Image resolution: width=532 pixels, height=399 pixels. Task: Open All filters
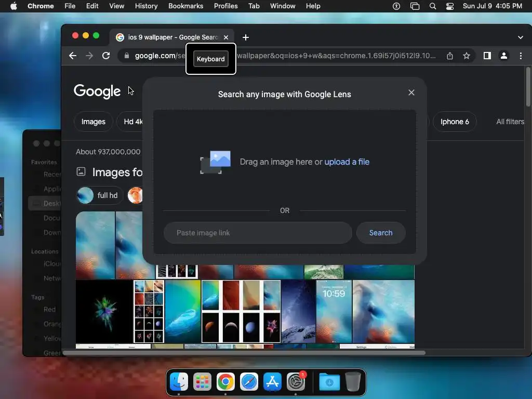(510, 122)
